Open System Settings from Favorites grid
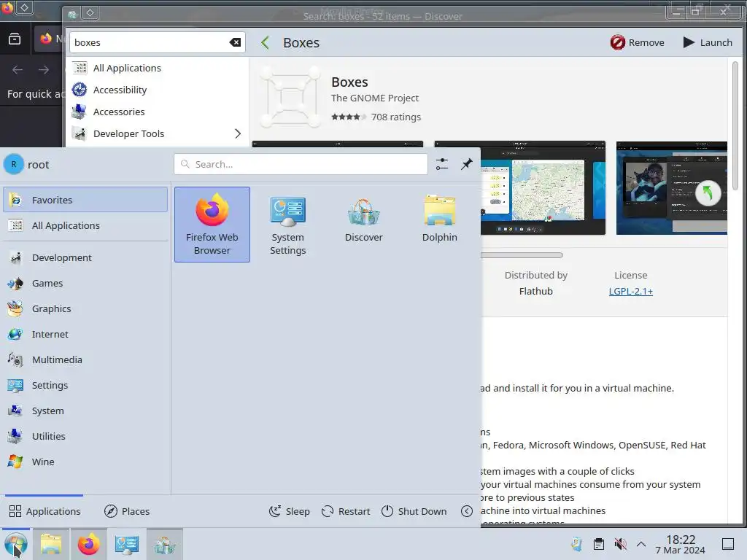The image size is (747, 560). pyautogui.click(x=287, y=225)
